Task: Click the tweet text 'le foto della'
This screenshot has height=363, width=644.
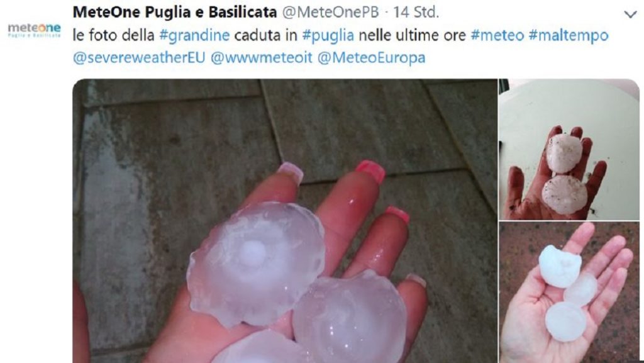Action: pos(113,35)
